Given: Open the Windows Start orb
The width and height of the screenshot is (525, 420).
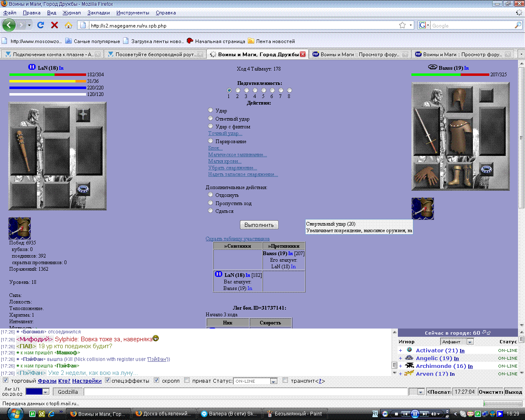Looking at the screenshot, I should pos(15,413).
